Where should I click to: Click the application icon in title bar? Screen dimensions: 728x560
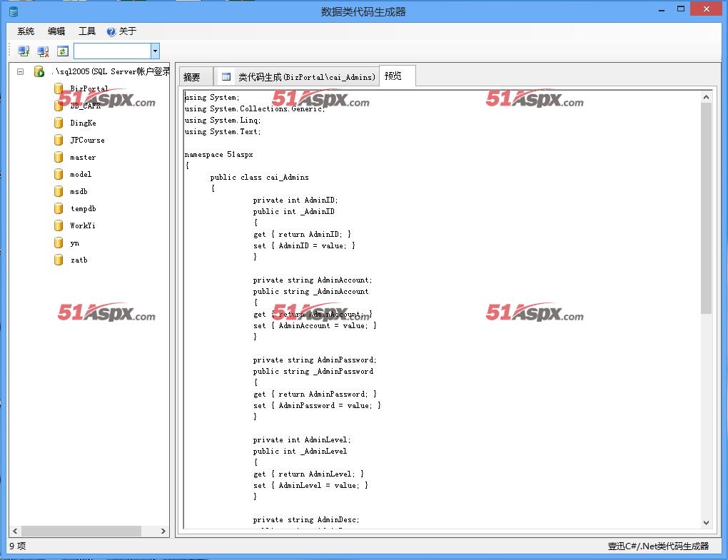tap(14, 11)
